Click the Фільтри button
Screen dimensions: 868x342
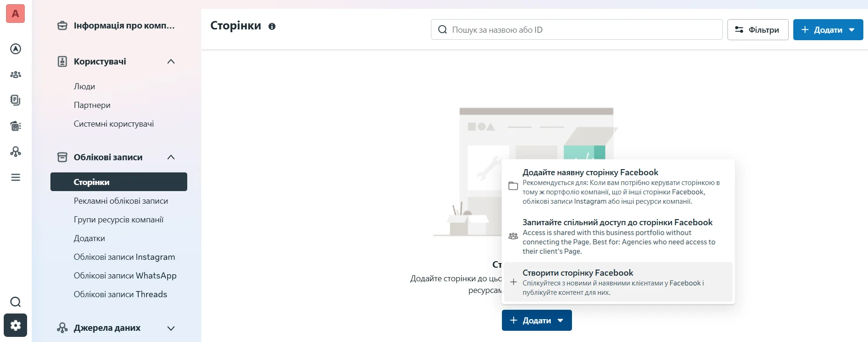point(757,29)
